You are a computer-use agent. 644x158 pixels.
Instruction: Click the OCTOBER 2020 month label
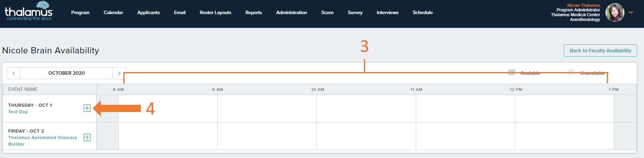coord(66,73)
